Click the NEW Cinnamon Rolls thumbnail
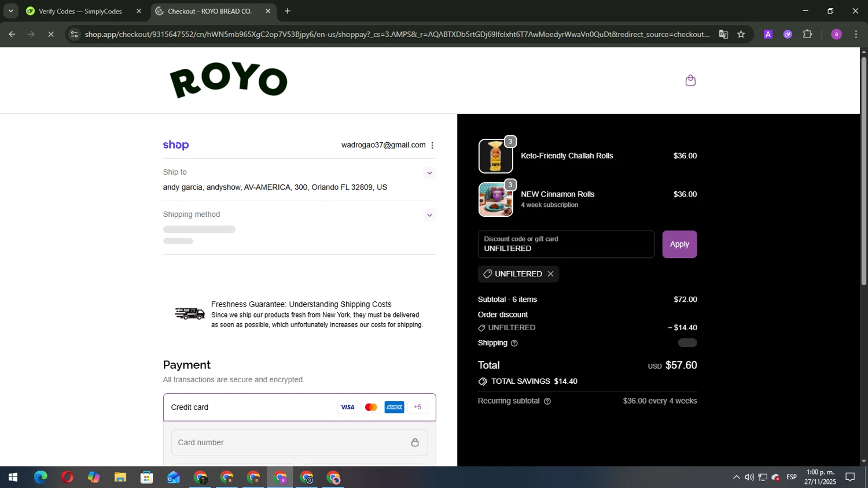The image size is (868, 488). coord(495,199)
